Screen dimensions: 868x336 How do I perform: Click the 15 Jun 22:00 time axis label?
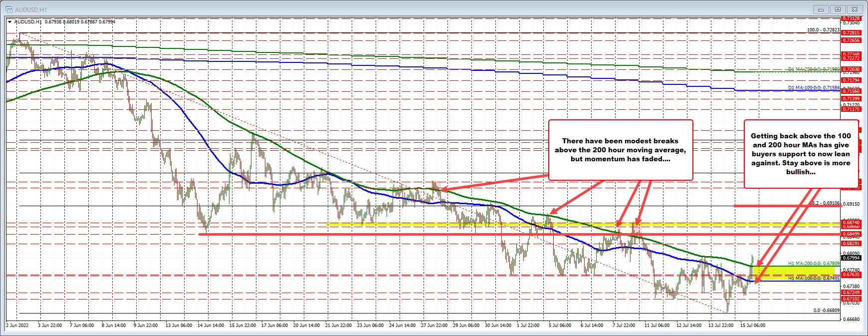(x=243, y=325)
